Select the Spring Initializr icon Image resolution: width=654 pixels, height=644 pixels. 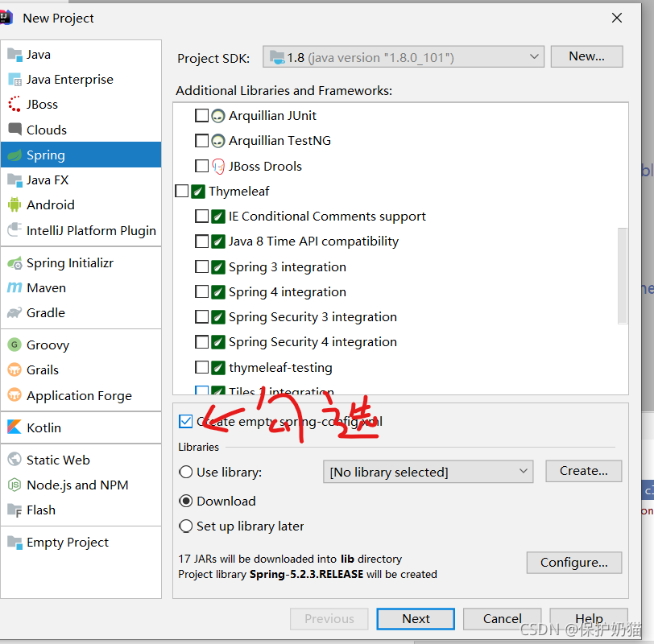(15, 263)
